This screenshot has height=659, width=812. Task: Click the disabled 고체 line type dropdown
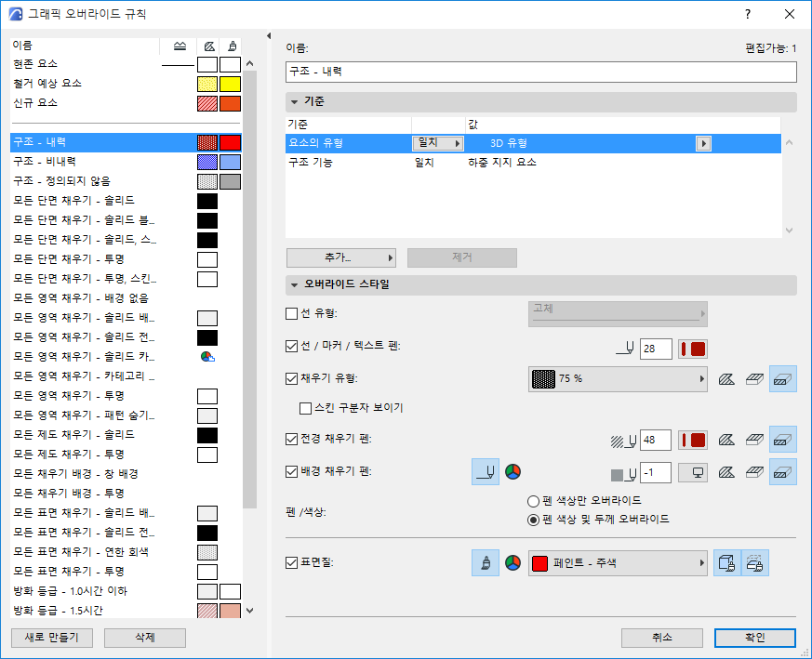pyautogui.click(x=618, y=314)
